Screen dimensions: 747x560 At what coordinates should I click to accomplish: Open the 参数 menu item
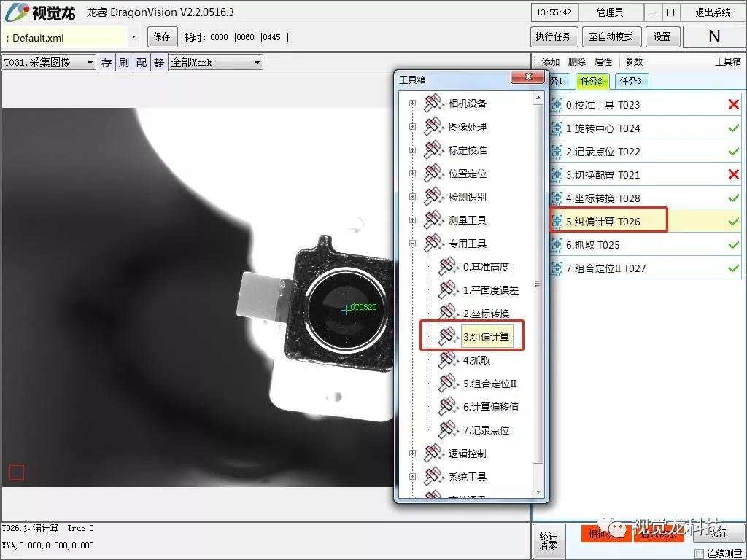click(634, 62)
